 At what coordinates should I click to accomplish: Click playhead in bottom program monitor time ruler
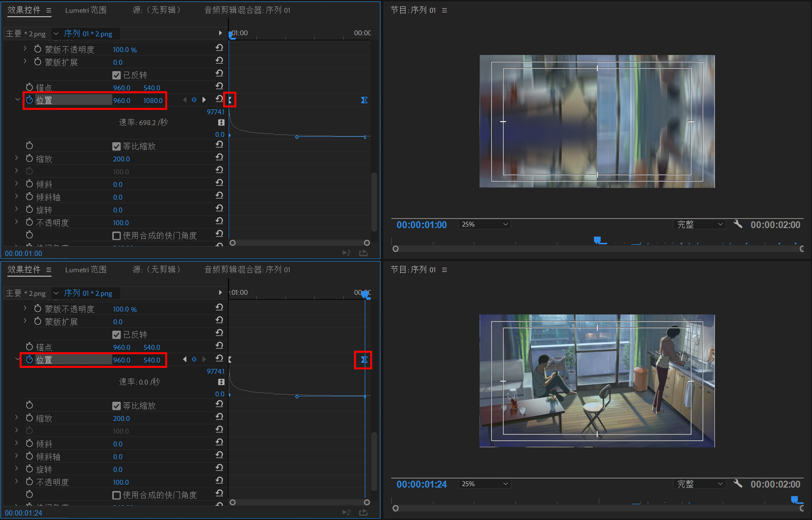click(x=795, y=499)
